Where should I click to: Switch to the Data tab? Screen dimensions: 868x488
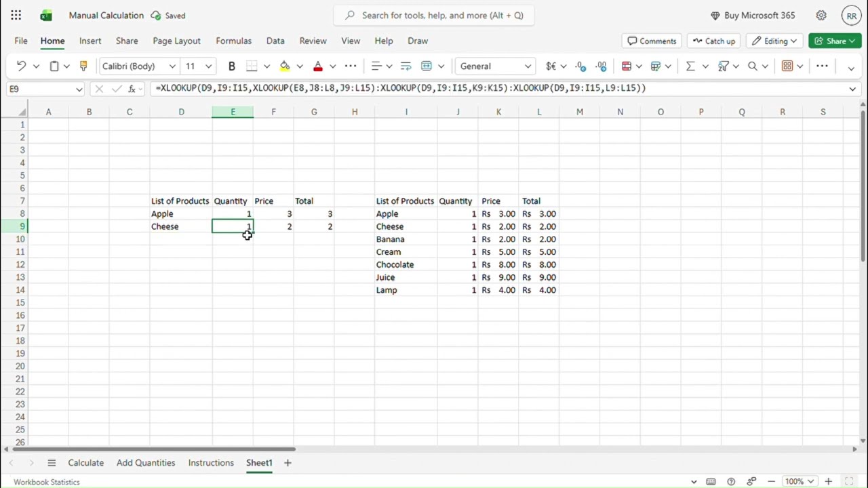click(x=275, y=41)
